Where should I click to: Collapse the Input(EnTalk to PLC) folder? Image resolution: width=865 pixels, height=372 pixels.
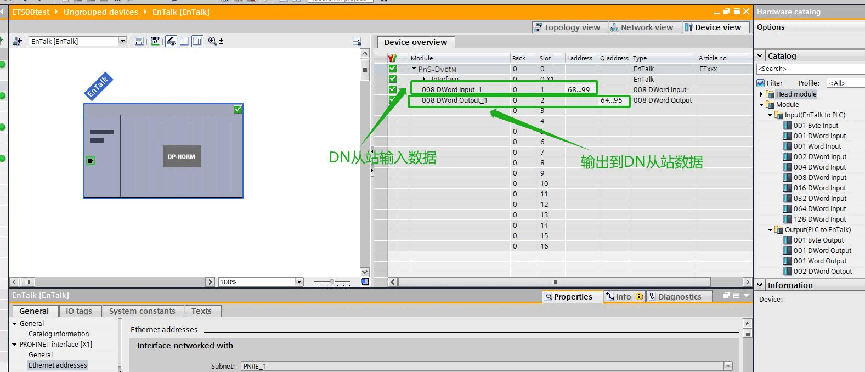pyautogui.click(x=770, y=115)
